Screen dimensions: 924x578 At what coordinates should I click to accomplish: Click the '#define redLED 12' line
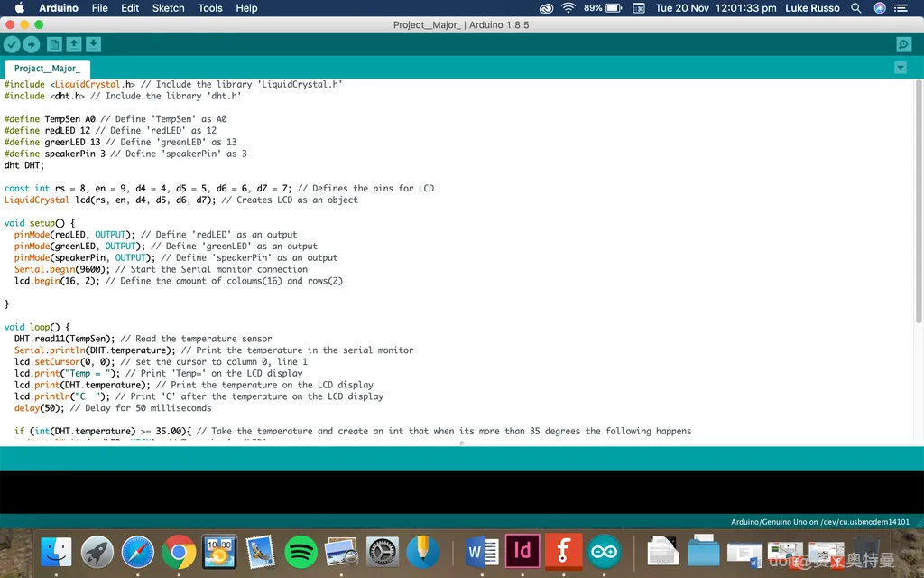tap(110, 130)
